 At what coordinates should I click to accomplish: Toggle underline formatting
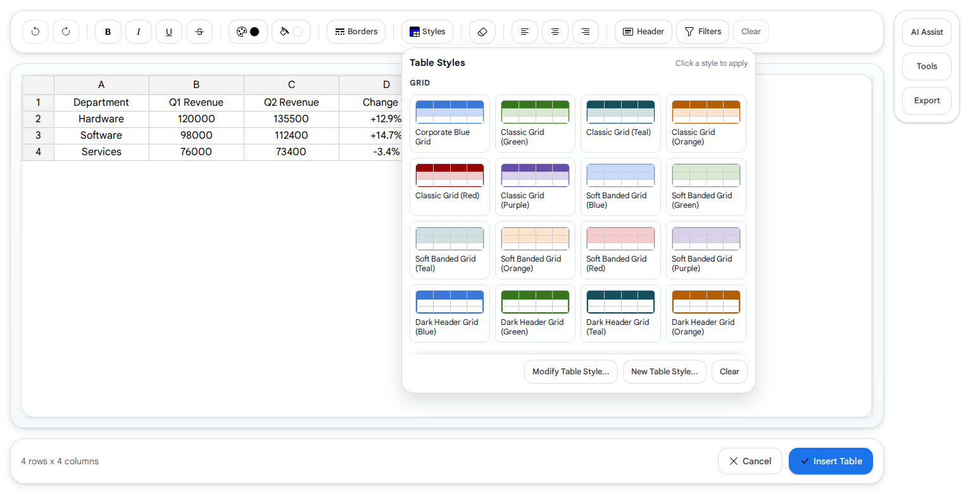click(169, 32)
